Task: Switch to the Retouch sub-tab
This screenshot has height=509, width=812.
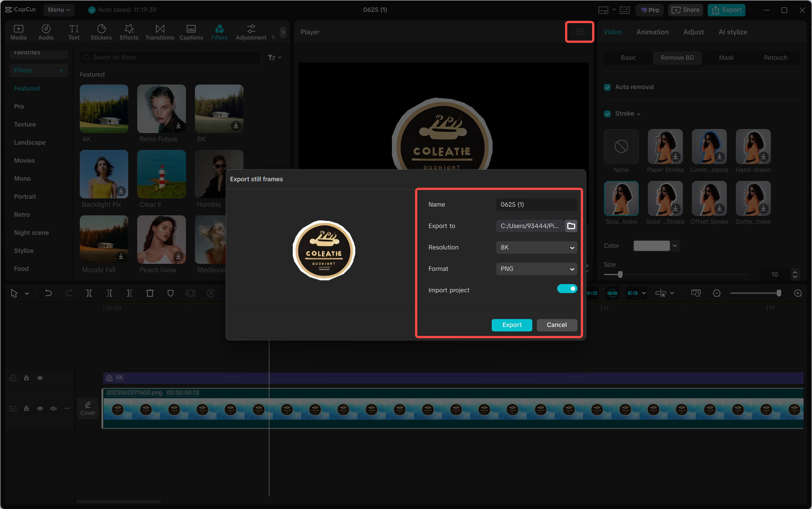Action: click(x=775, y=57)
